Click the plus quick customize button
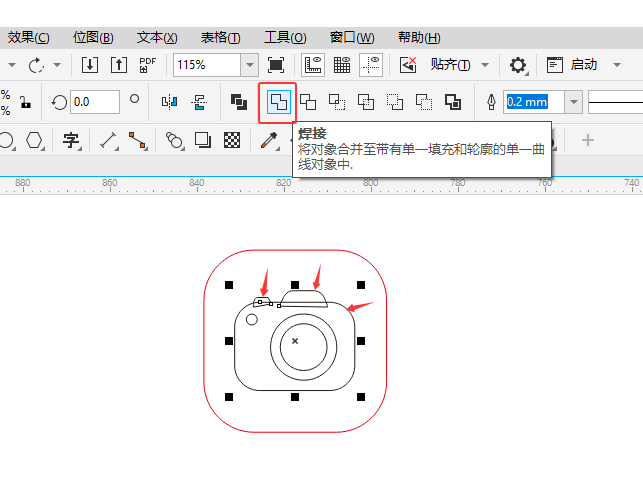This screenshot has height=479, width=643. point(588,140)
